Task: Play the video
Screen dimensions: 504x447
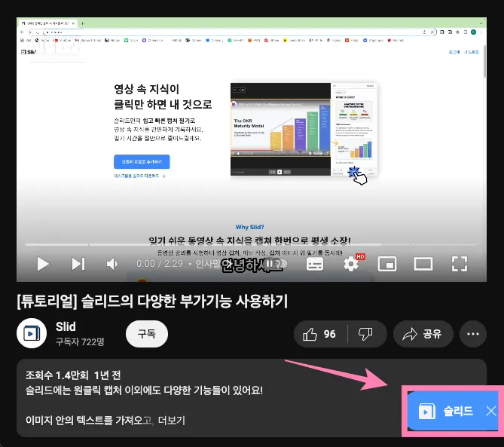Action: click(x=43, y=264)
